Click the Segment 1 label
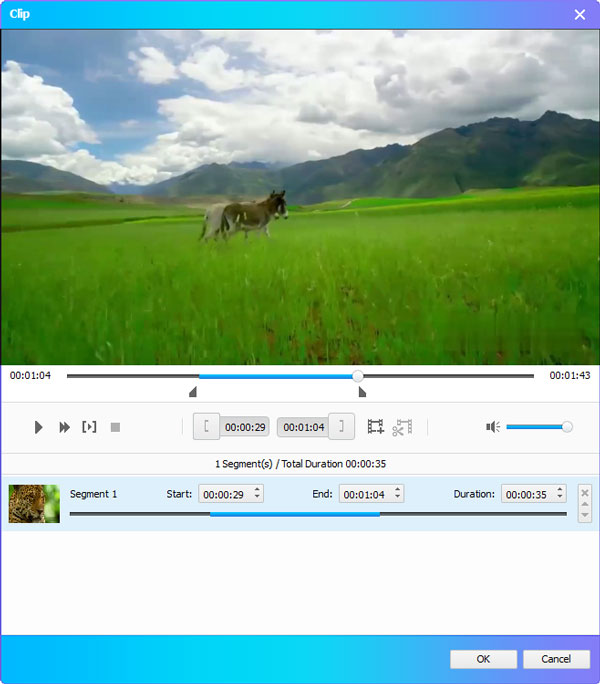The image size is (600, 684). 93,494
